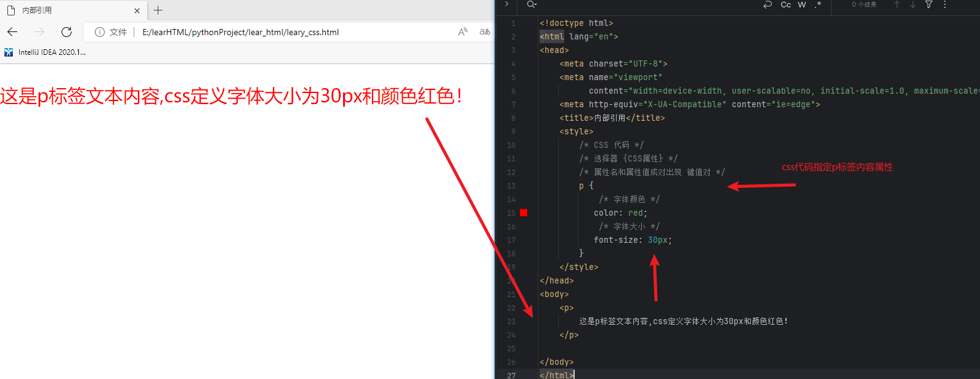980x379 pixels.
Task: Click the red paragraph text in browser
Action: click(232, 96)
